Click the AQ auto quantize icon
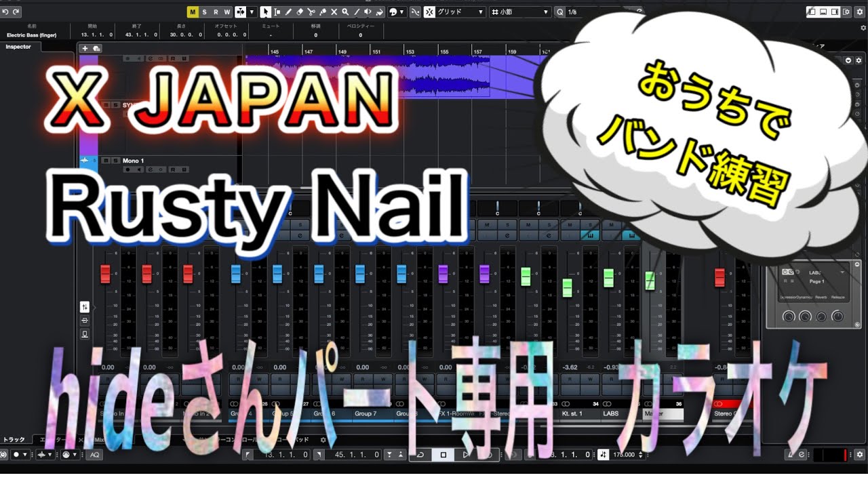The image size is (868, 488). tap(94, 455)
